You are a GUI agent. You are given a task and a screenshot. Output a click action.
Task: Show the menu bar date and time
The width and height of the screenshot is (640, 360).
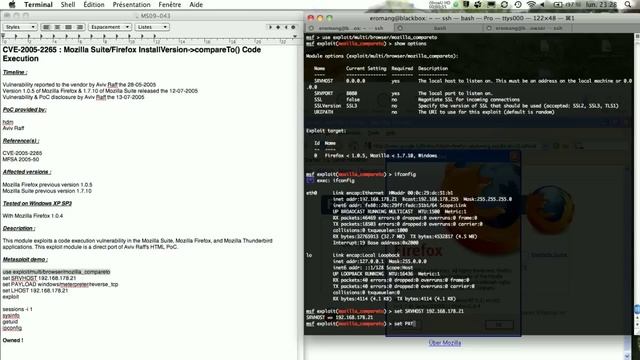coord(601,4)
